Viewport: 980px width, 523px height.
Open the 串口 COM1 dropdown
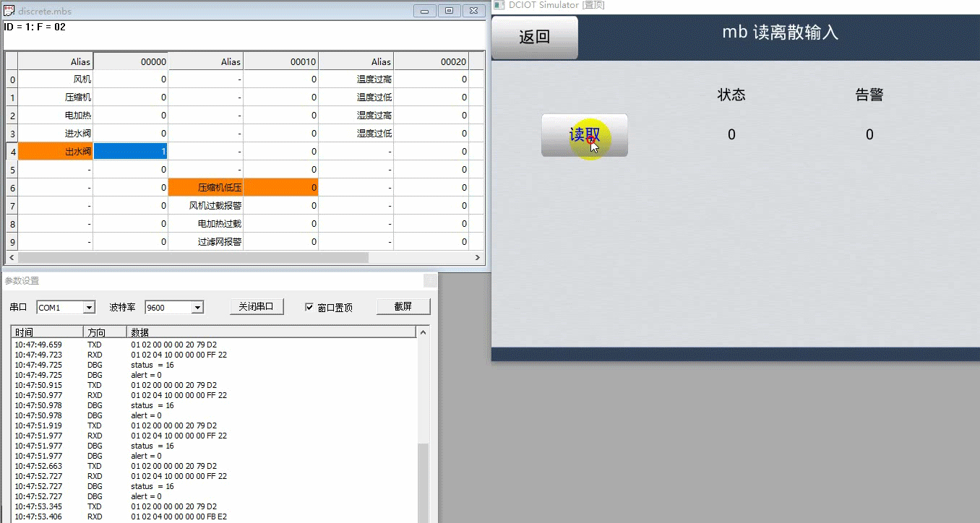[90, 308]
